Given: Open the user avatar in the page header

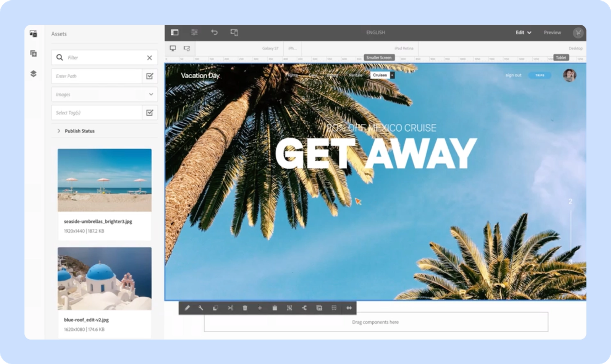Looking at the screenshot, I should pos(569,75).
